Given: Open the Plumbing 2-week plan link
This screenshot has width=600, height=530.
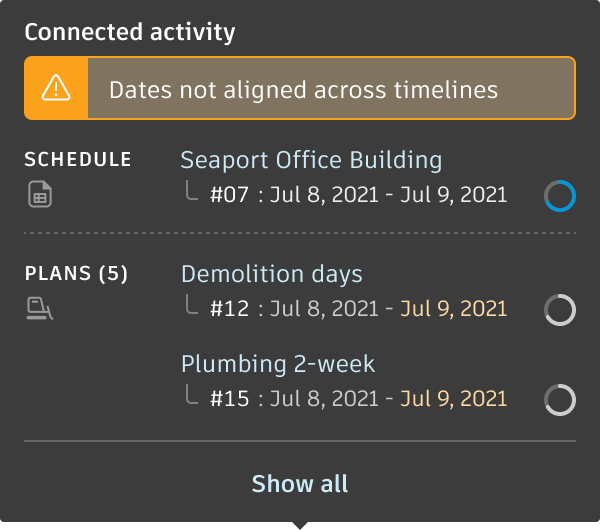Looking at the screenshot, I should [x=278, y=363].
